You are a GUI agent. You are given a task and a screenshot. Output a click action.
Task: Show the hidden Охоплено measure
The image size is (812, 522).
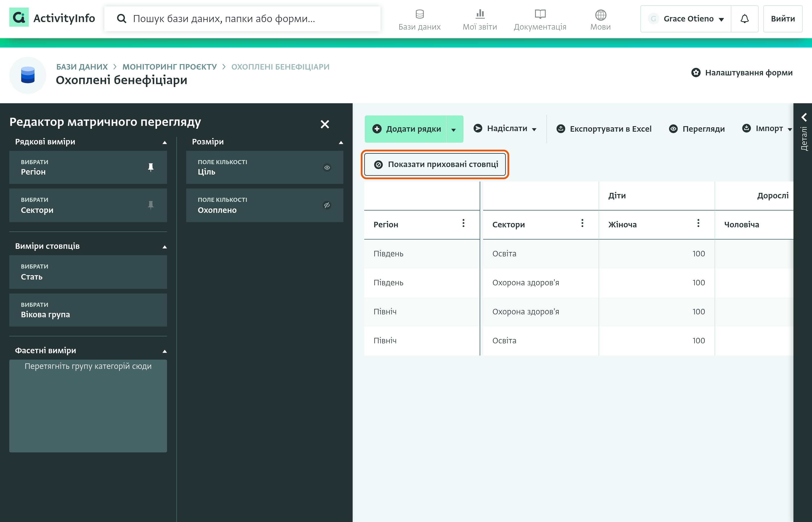[x=327, y=205]
